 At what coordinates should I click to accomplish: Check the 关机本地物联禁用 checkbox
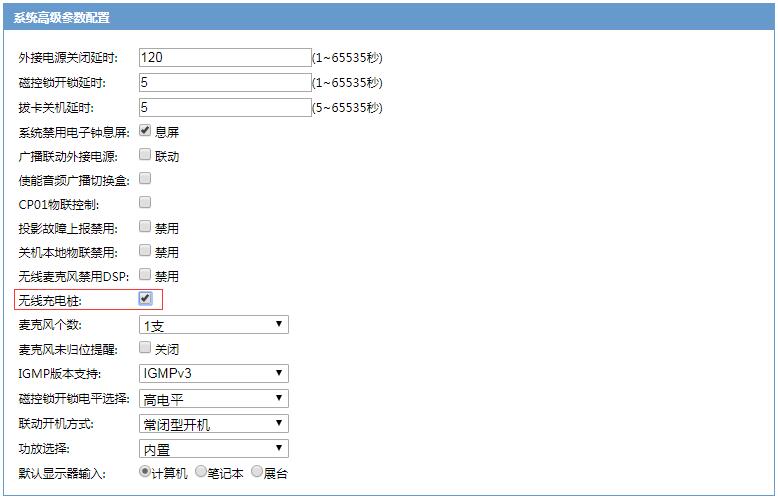pyautogui.click(x=145, y=251)
